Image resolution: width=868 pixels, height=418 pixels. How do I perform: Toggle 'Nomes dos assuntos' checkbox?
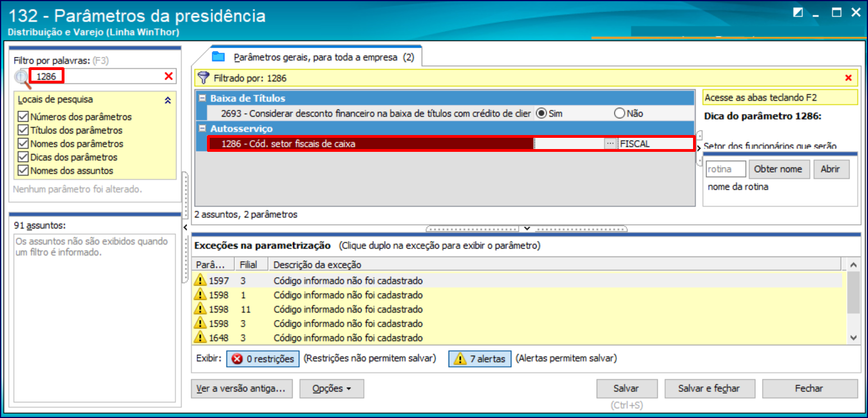[23, 170]
